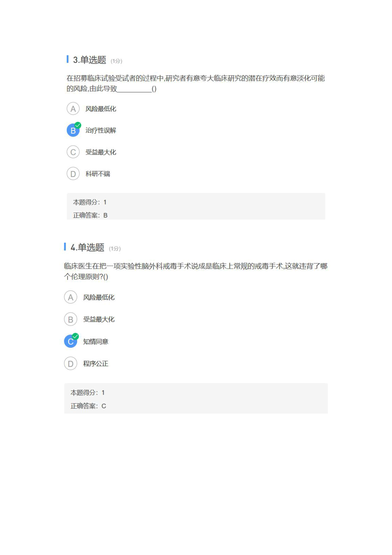This screenshot has height=555, width=392.
Task: Click the 治疗性误解 answer text
Action: tap(101, 130)
